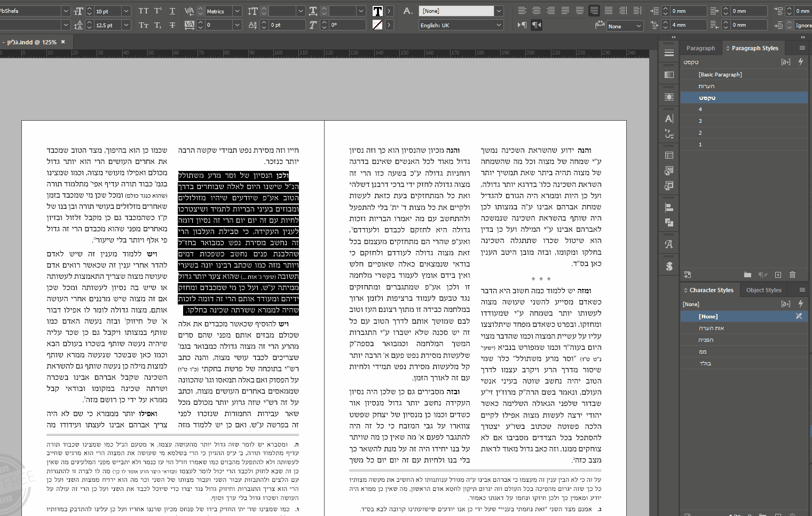Expand the Metrics kerning dropdown
Image resolution: width=812 pixels, height=516 pixels.
click(237, 11)
